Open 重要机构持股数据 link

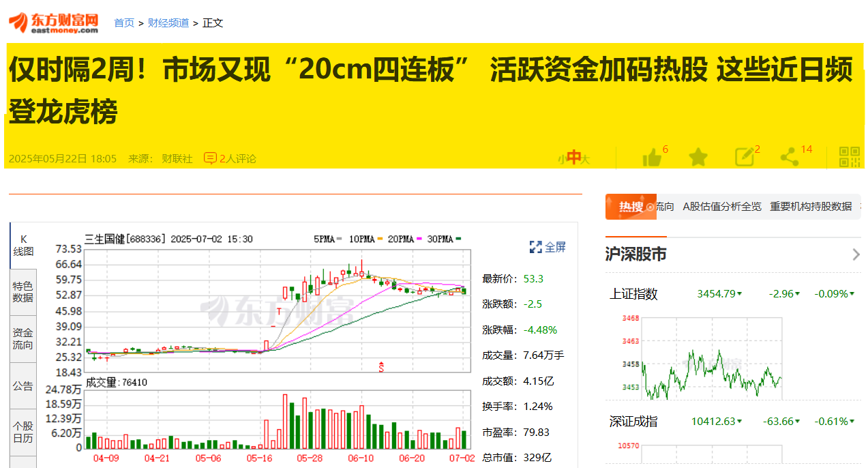point(811,206)
